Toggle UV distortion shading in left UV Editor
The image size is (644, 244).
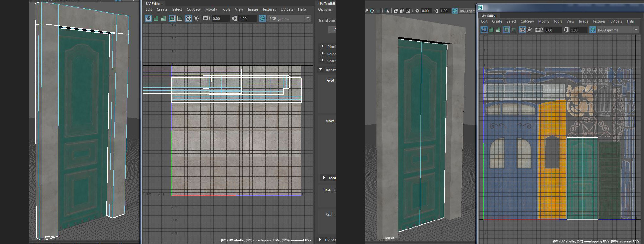coord(163,18)
